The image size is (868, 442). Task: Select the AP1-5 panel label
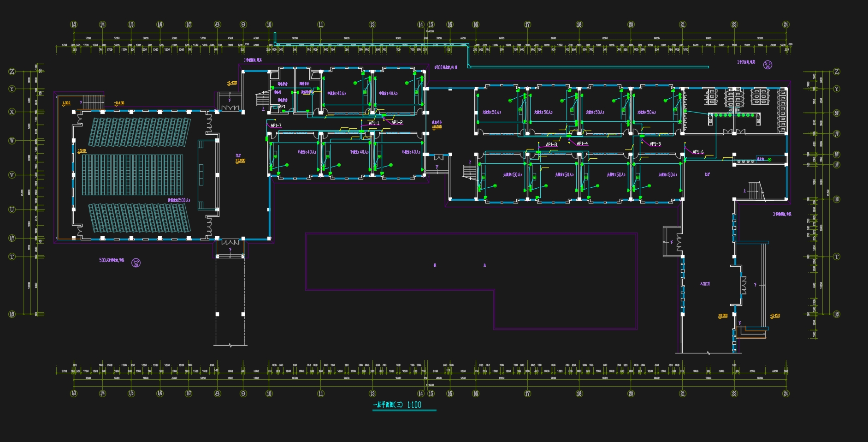point(655,144)
